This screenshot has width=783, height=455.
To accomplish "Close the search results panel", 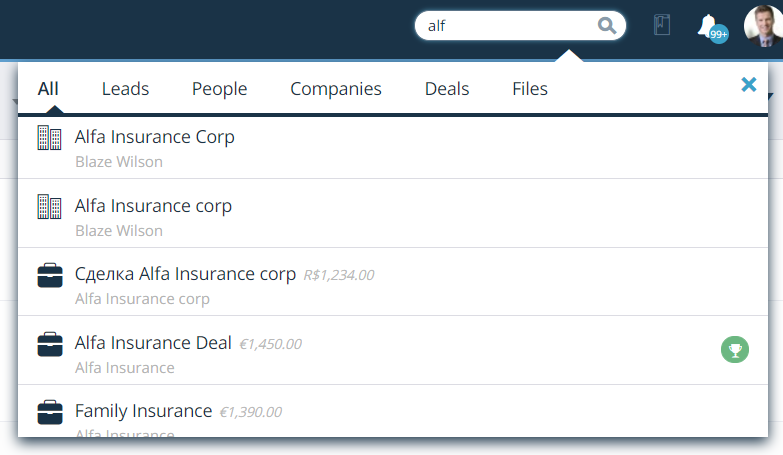I will pos(749,84).
